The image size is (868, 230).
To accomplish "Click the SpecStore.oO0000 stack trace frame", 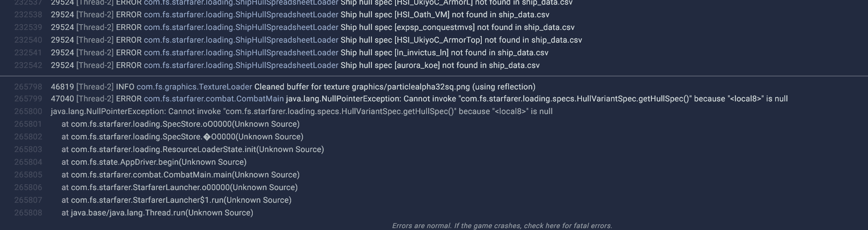I will click(x=180, y=124).
